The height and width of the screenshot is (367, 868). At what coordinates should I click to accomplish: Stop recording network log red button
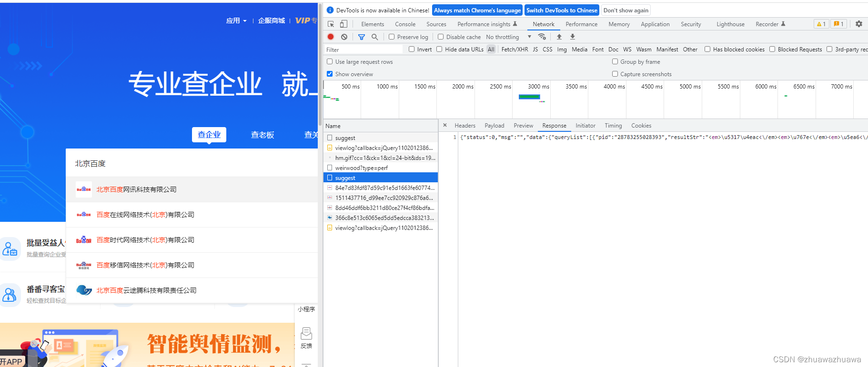(x=331, y=37)
